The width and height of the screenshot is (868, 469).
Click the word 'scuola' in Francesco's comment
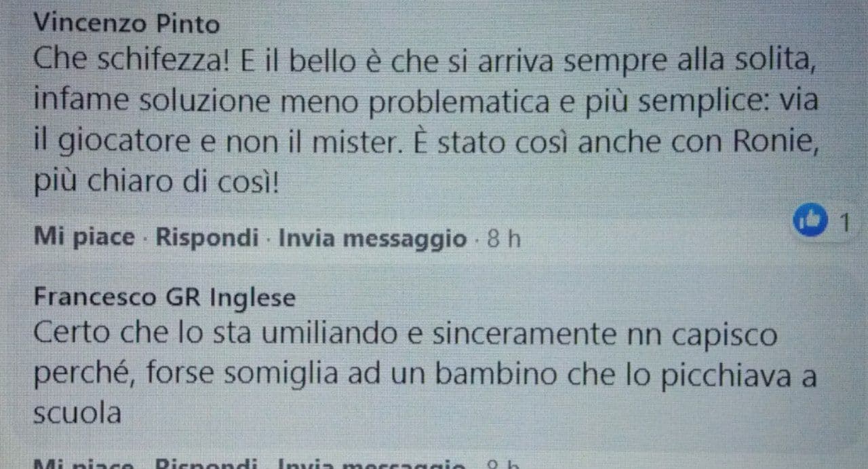[x=77, y=413]
